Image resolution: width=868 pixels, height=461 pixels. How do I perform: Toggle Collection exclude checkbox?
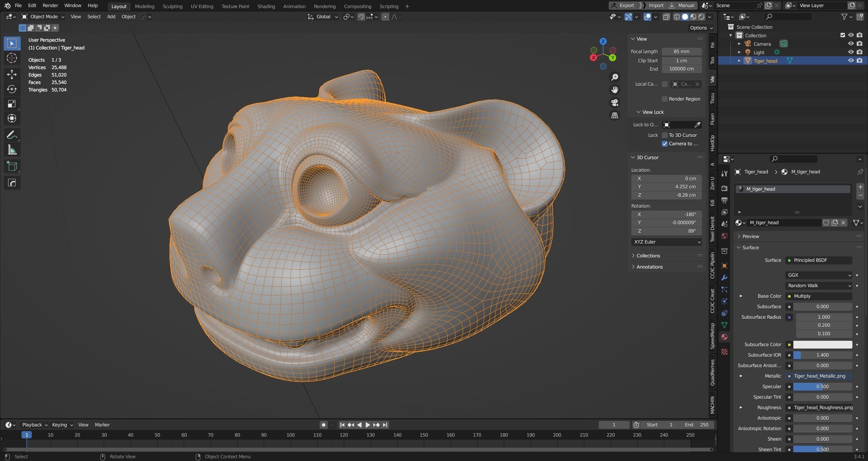843,35
